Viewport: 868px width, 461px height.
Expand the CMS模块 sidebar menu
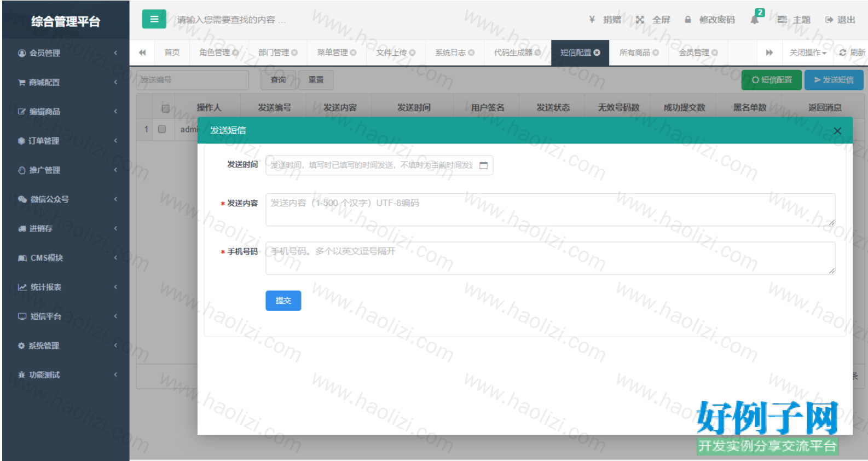(x=66, y=258)
